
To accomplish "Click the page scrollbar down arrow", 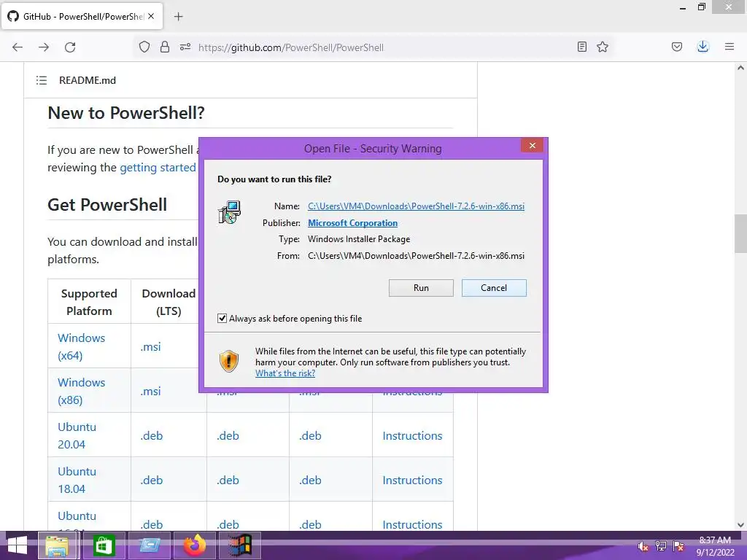I will pyautogui.click(x=740, y=525).
